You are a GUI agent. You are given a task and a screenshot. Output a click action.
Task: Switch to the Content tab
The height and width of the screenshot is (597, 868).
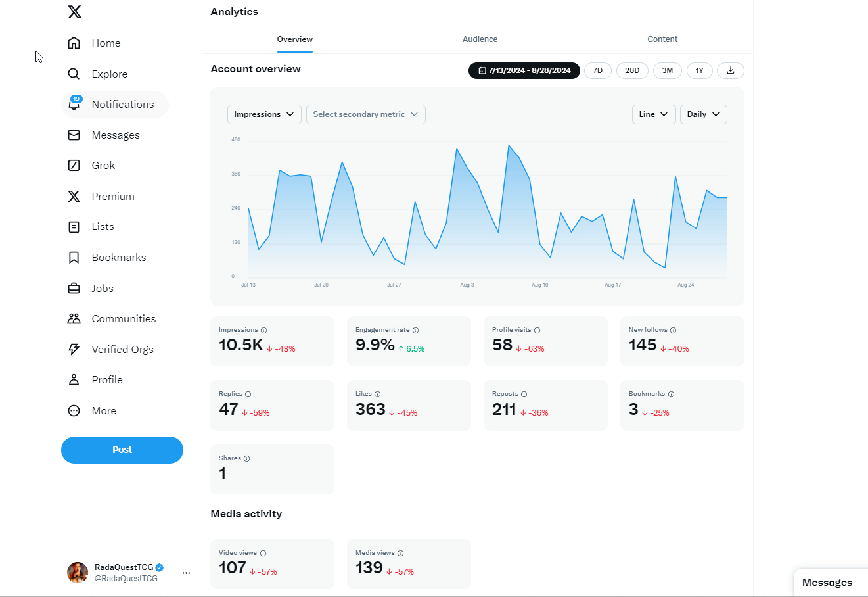point(662,39)
